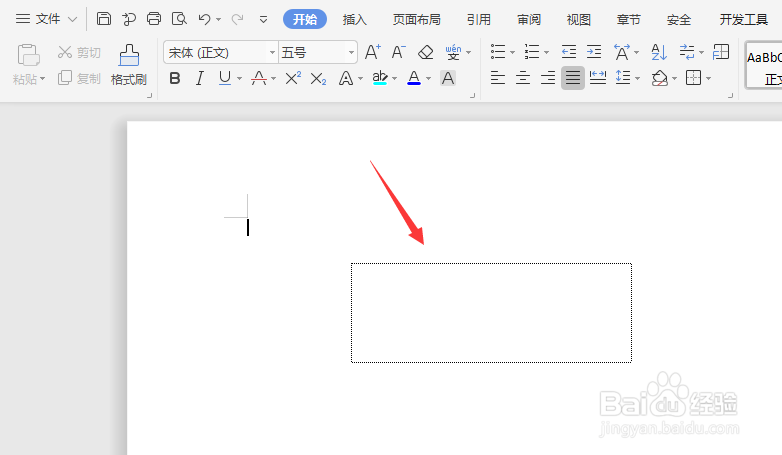The width and height of the screenshot is (782, 455).
Task: Expand the font color dropdown arrow
Action: [x=428, y=79]
